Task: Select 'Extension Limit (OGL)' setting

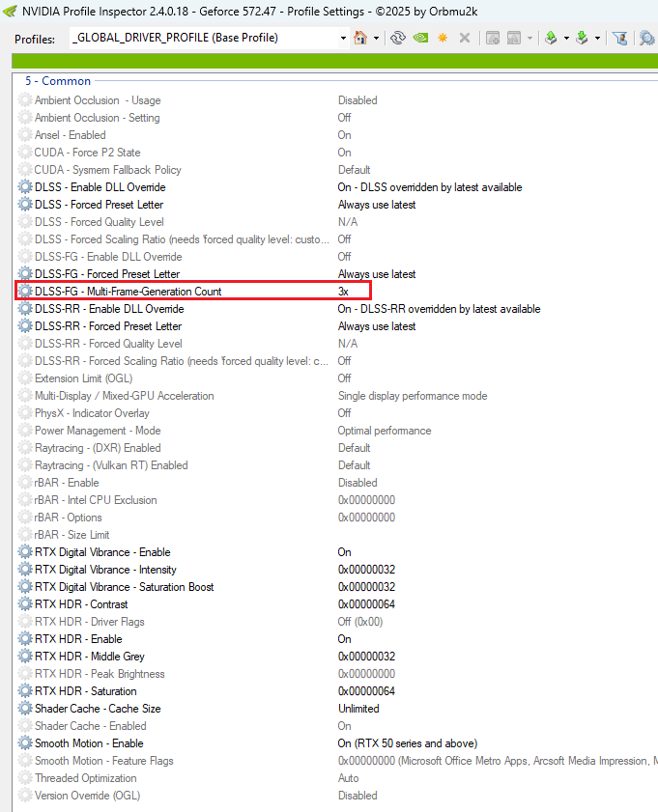Action: pyautogui.click(x=83, y=378)
